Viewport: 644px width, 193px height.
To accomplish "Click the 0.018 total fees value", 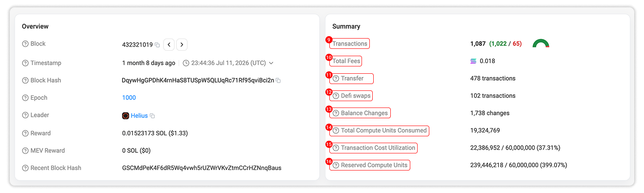I will tap(487, 61).
